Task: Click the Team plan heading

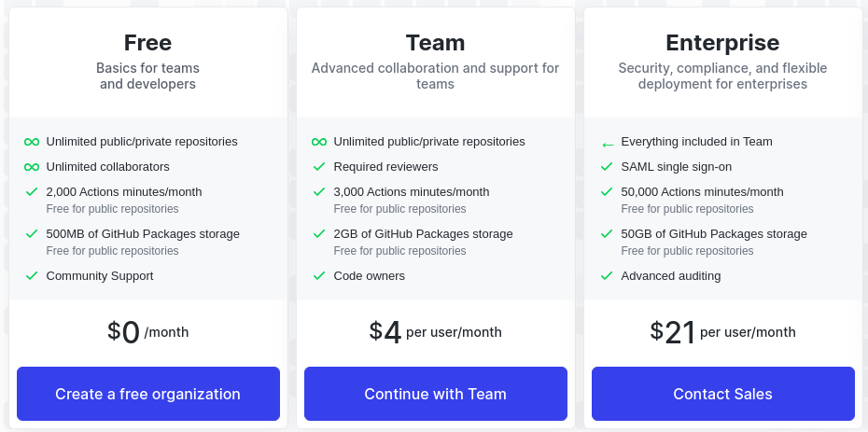Action: [435, 43]
